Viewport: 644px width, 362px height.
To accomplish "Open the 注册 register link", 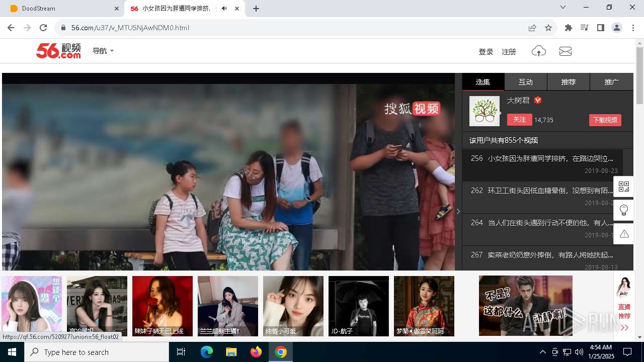I will pos(509,51).
